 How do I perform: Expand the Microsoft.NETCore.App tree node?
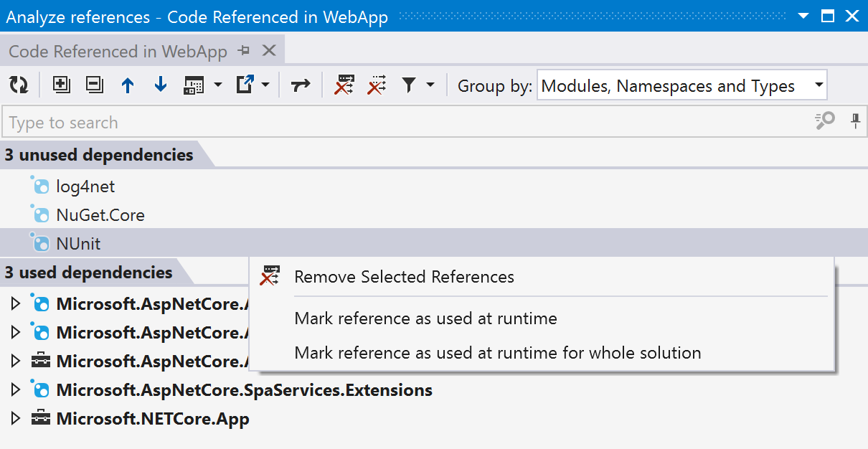point(16,419)
